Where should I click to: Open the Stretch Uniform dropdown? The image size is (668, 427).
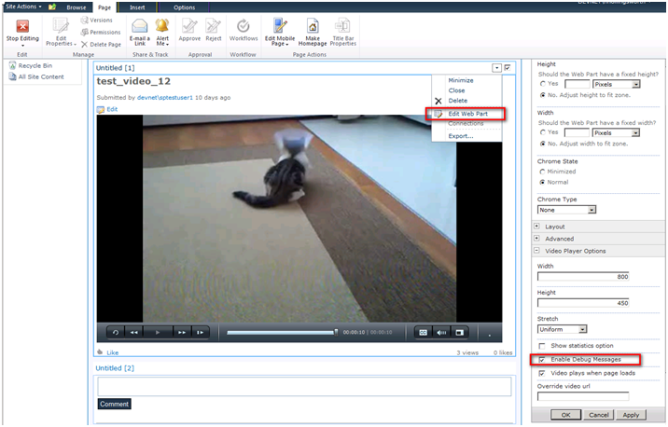point(562,329)
